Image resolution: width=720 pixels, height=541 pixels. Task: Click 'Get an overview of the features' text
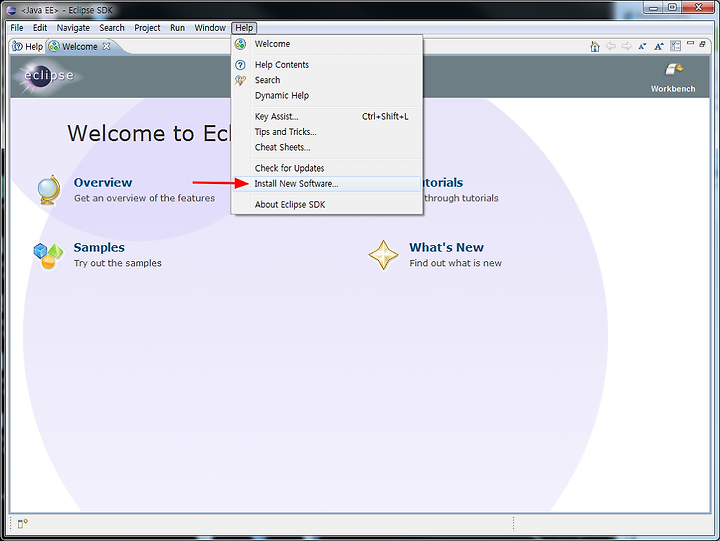[145, 198]
